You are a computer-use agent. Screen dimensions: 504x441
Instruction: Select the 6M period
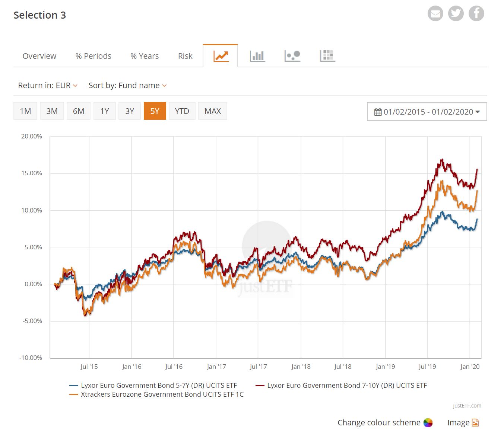coord(79,111)
